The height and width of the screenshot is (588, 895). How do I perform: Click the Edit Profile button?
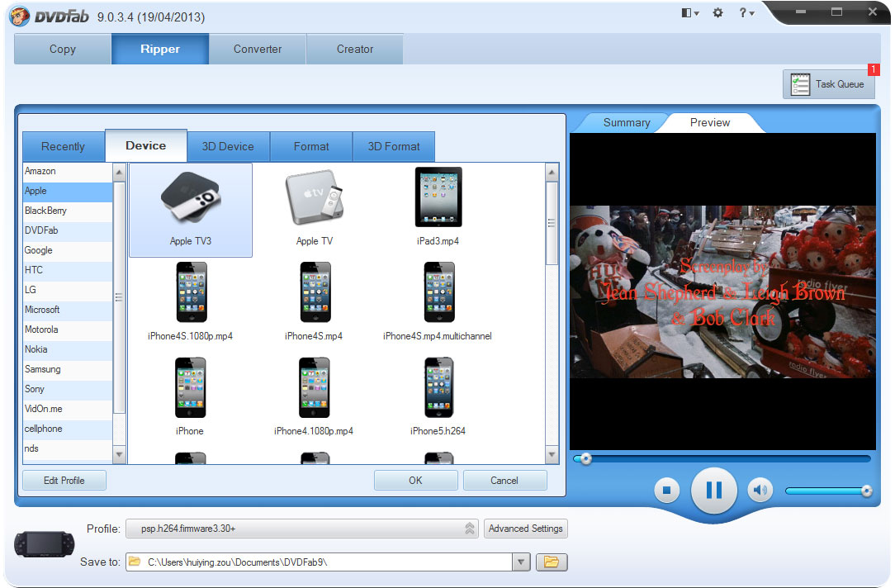pyautogui.click(x=64, y=480)
